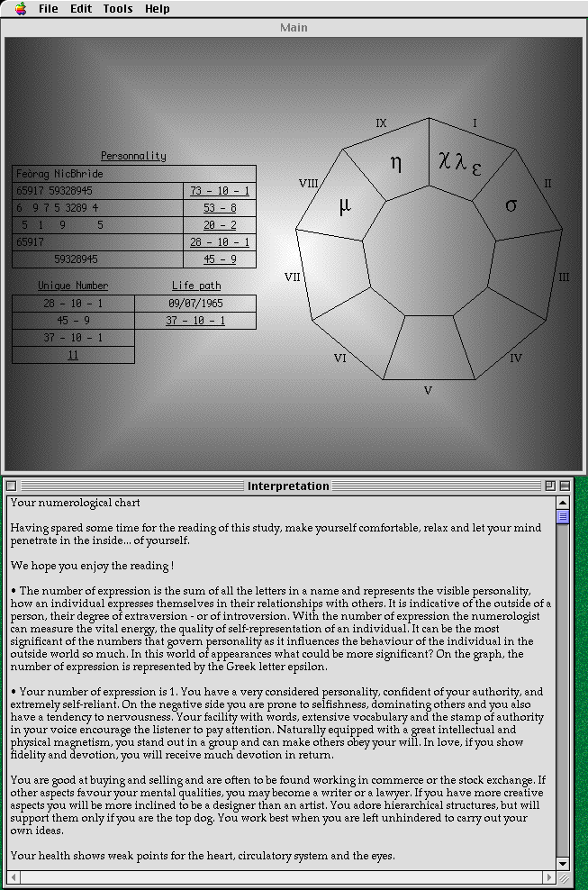Screen dimensions: 588x890
Task: Click the '6 9 7 5 3289 4' consonants row
Action: 97,208
